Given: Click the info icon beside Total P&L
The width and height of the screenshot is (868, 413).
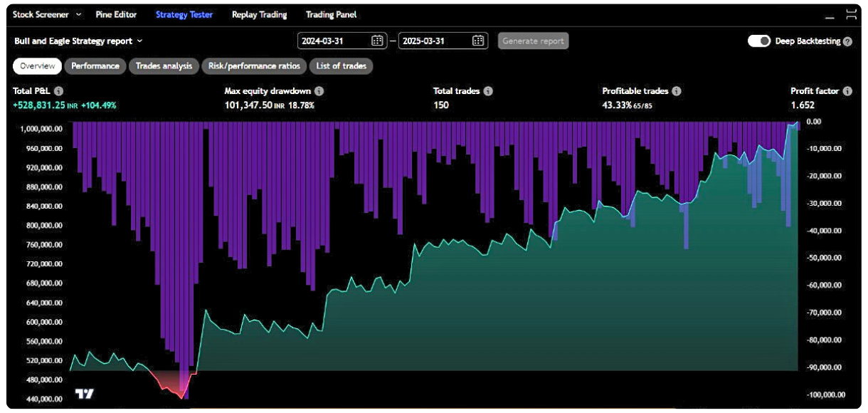Looking at the screenshot, I should coord(59,91).
